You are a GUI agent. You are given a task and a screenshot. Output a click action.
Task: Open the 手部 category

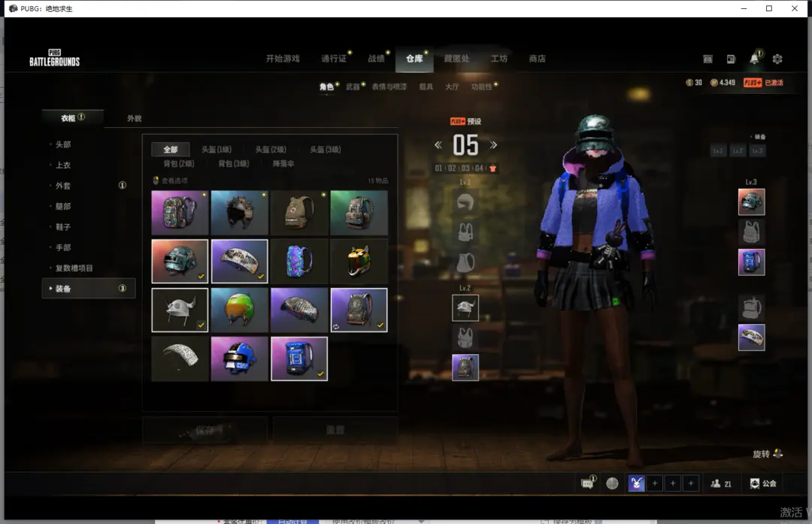[x=63, y=247]
